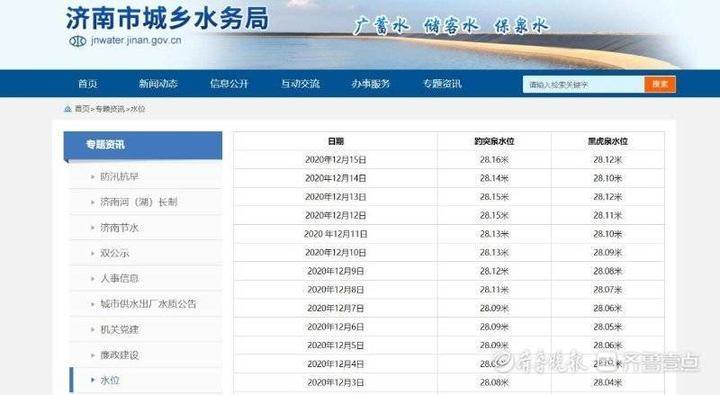The image size is (720, 395).
Task: Select date cell 2020年12月10日
Action: pyautogui.click(x=336, y=253)
